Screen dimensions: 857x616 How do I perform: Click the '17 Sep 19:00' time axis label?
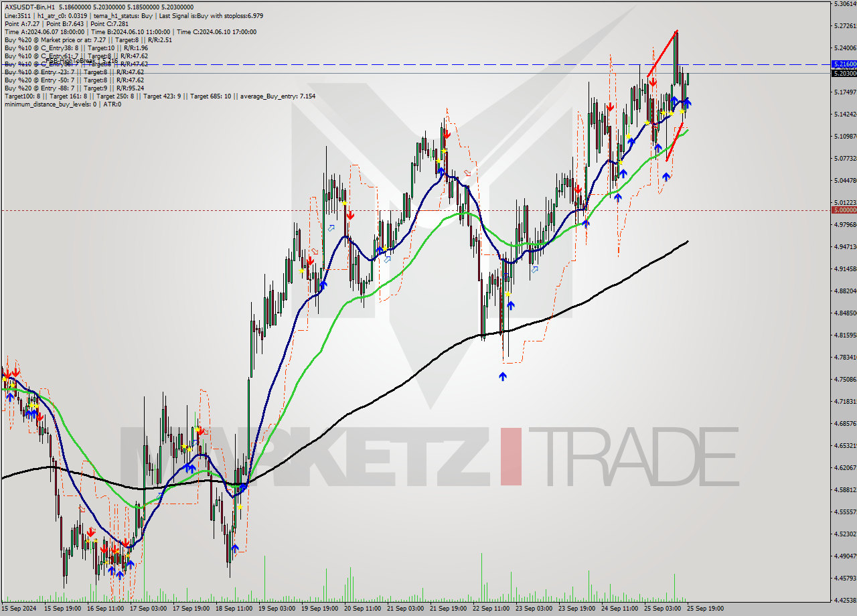click(x=191, y=608)
